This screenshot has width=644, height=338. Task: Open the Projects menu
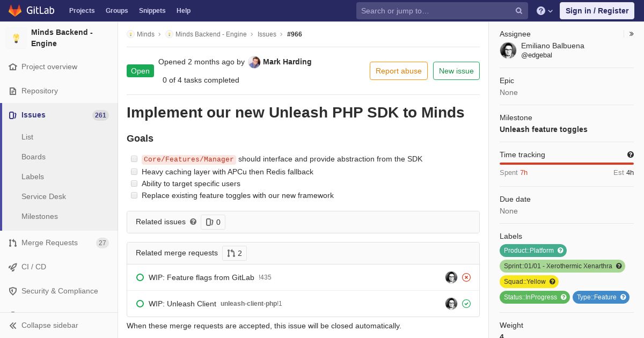(x=82, y=11)
